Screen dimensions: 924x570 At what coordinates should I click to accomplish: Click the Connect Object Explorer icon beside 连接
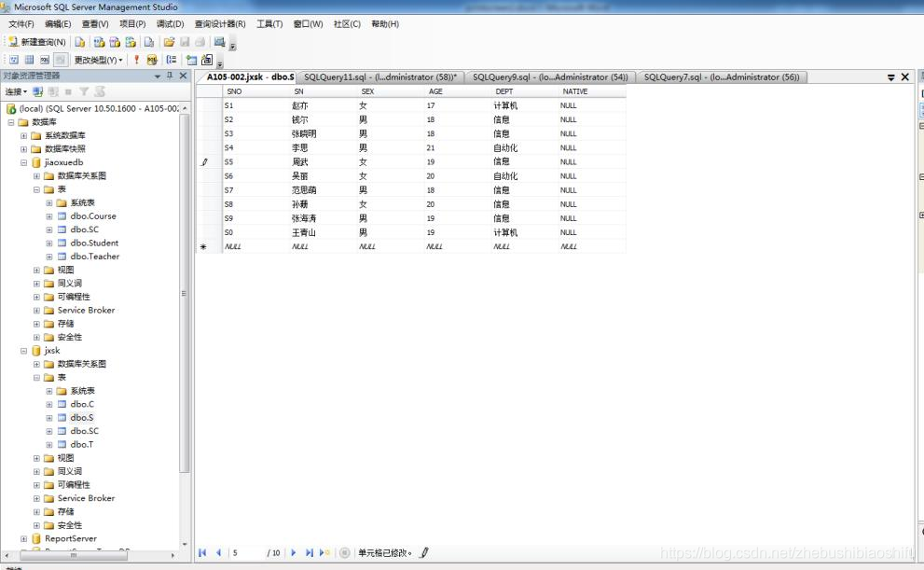point(37,91)
